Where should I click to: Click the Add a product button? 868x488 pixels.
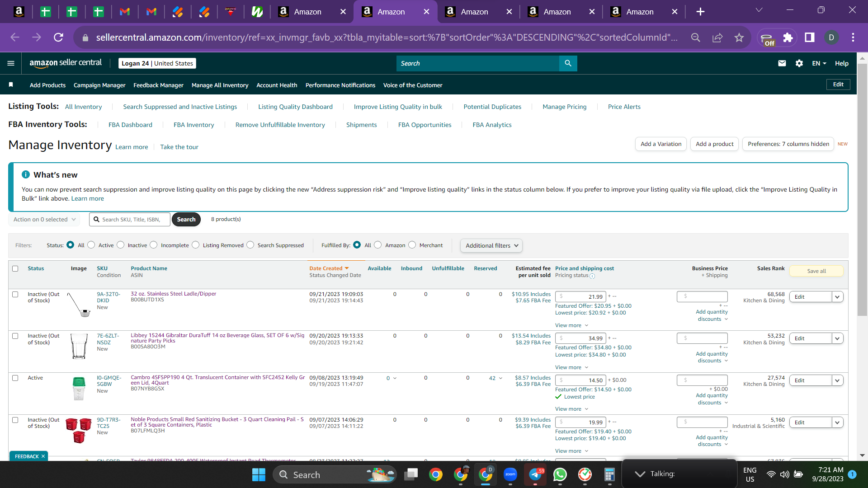pyautogui.click(x=715, y=144)
